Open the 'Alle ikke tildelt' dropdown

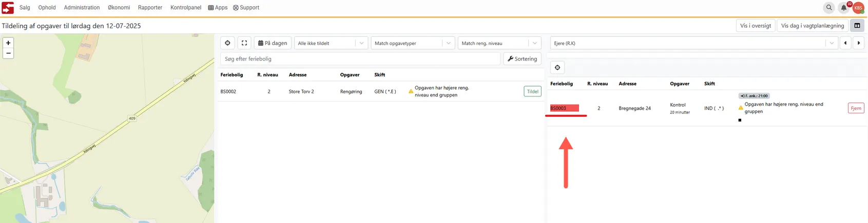[331, 43]
